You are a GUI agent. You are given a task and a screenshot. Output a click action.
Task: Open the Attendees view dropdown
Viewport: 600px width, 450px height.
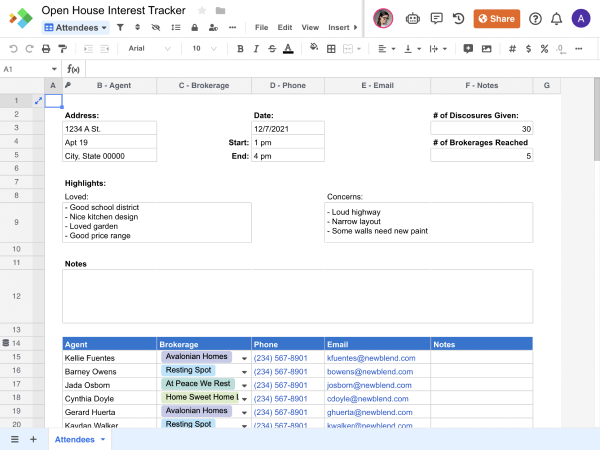(75, 28)
